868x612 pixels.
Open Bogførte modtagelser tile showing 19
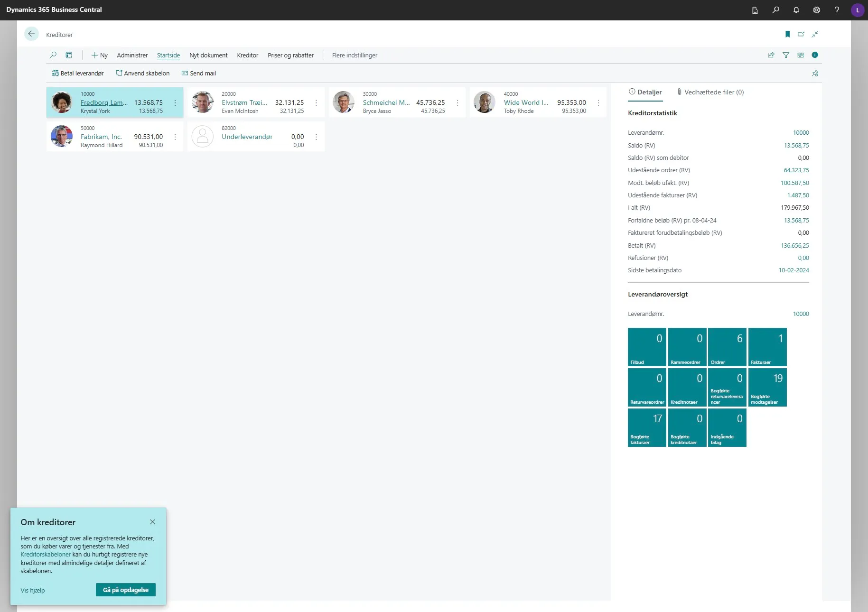point(767,387)
